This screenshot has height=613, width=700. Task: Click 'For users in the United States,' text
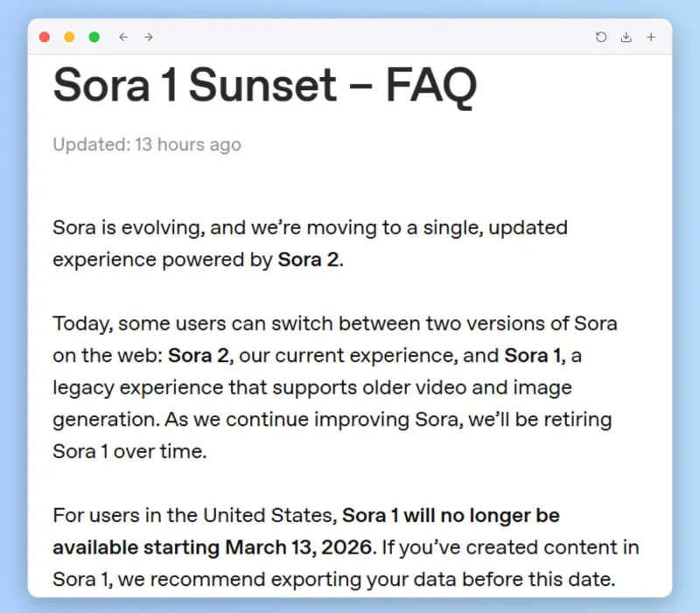(195, 516)
